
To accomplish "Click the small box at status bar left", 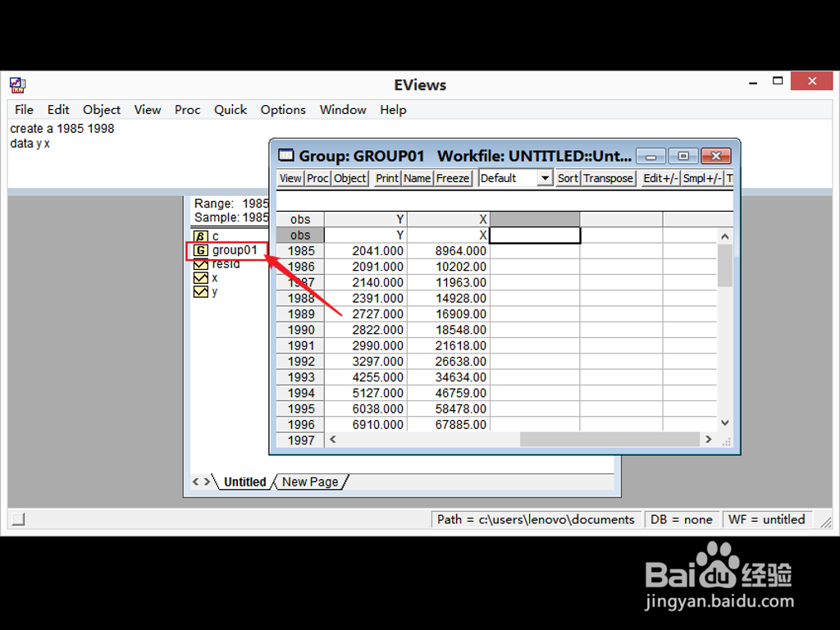I will pyautogui.click(x=19, y=519).
